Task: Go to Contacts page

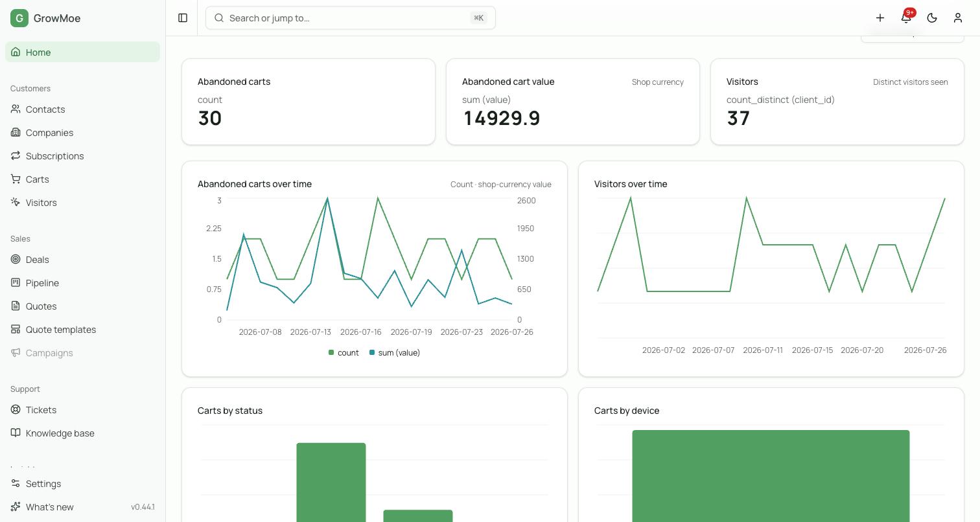Action: pyautogui.click(x=82, y=109)
